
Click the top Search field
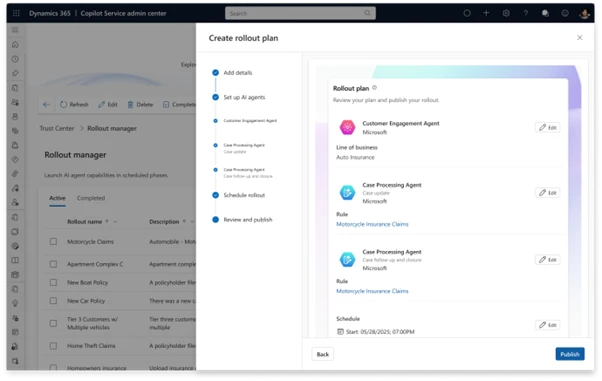click(x=300, y=13)
